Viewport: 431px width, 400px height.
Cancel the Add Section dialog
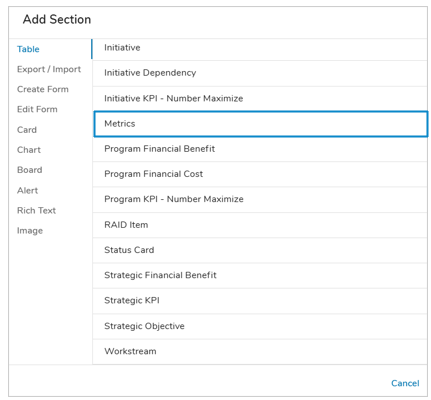pos(405,383)
